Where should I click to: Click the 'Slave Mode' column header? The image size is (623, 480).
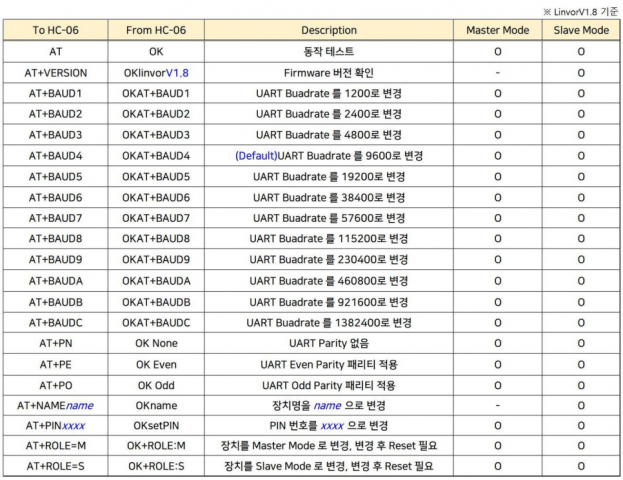point(580,30)
